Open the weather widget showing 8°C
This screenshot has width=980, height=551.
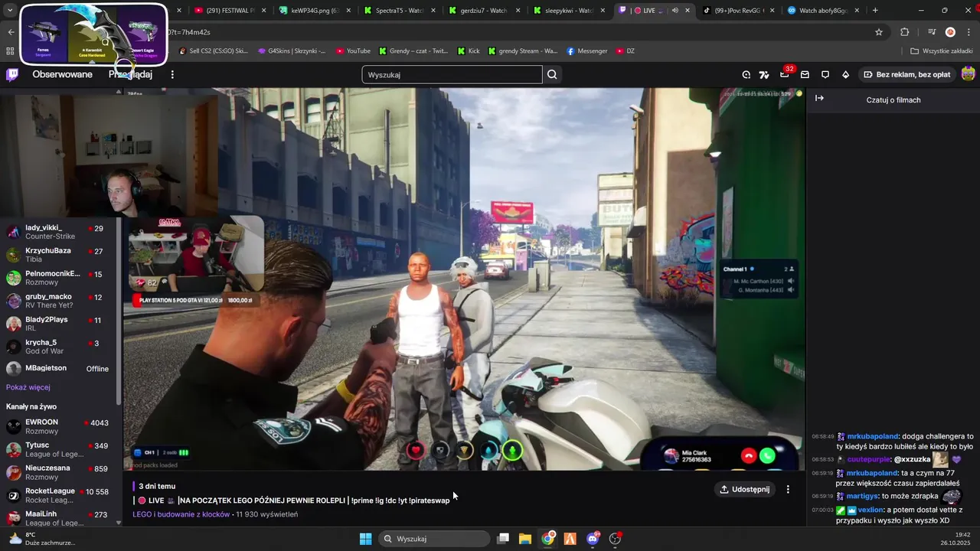pyautogui.click(x=41, y=539)
